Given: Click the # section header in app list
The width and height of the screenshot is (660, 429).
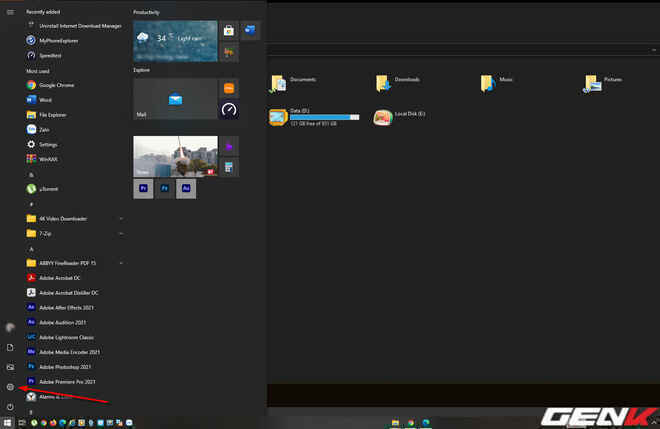Looking at the screenshot, I should point(31,204).
